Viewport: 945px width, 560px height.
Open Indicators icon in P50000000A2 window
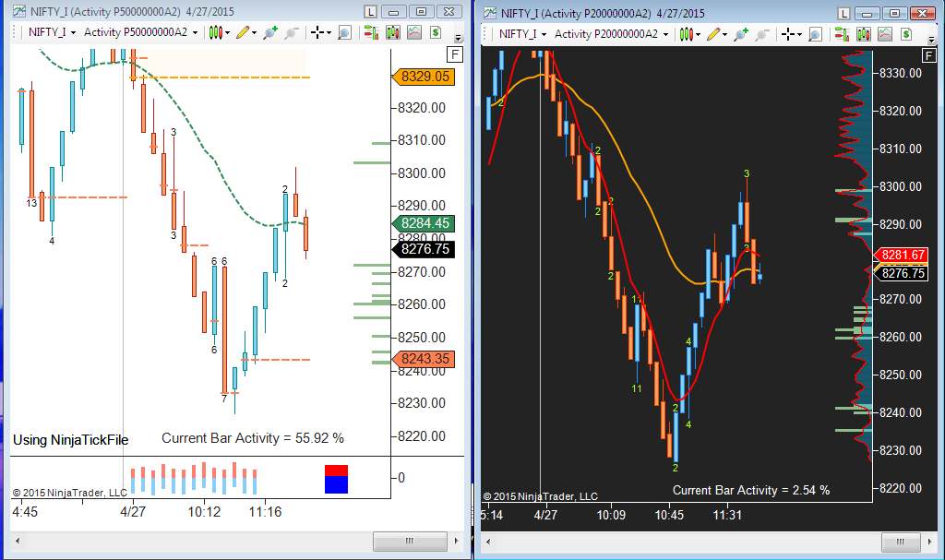tap(414, 32)
